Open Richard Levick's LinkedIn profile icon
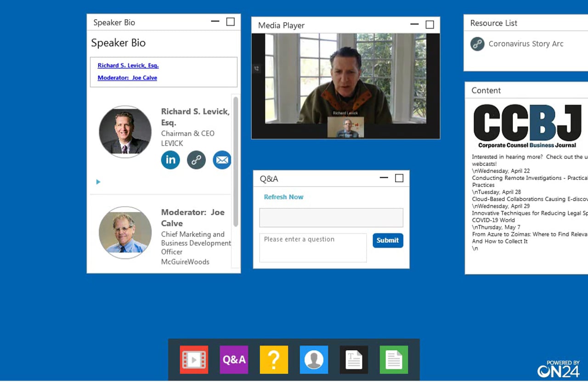Screen dimensions: 588x382 tap(170, 160)
